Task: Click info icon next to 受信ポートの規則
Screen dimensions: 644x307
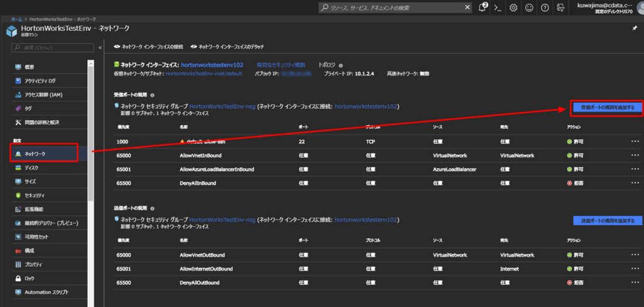Action: (x=152, y=95)
